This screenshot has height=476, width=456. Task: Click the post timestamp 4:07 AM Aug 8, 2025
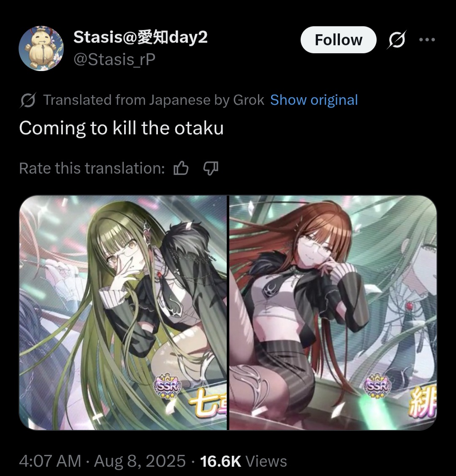pyautogui.click(x=102, y=461)
